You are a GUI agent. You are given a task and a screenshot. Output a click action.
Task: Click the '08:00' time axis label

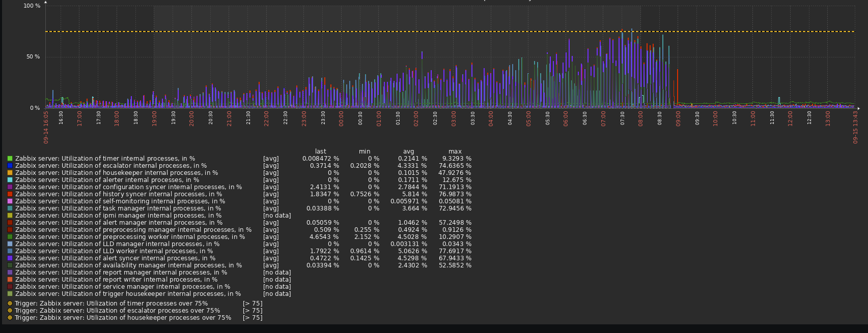point(640,118)
